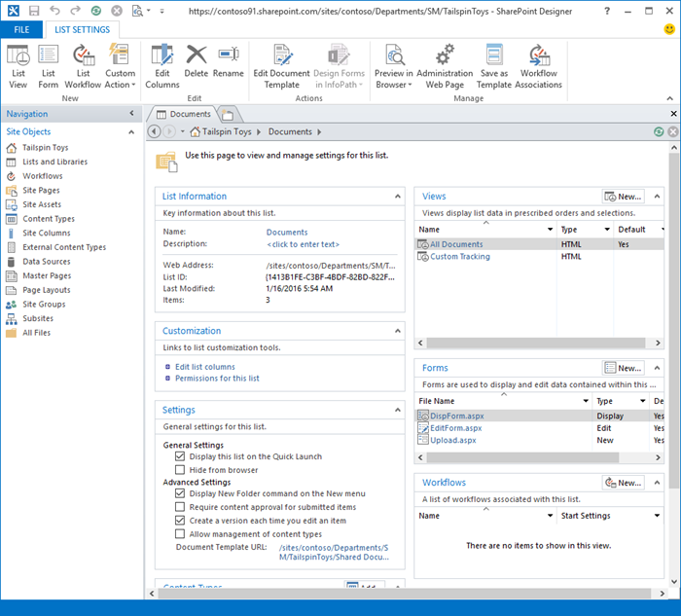681x616 pixels.
Task: Click the Rename ribbon icon
Action: click(229, 61)
